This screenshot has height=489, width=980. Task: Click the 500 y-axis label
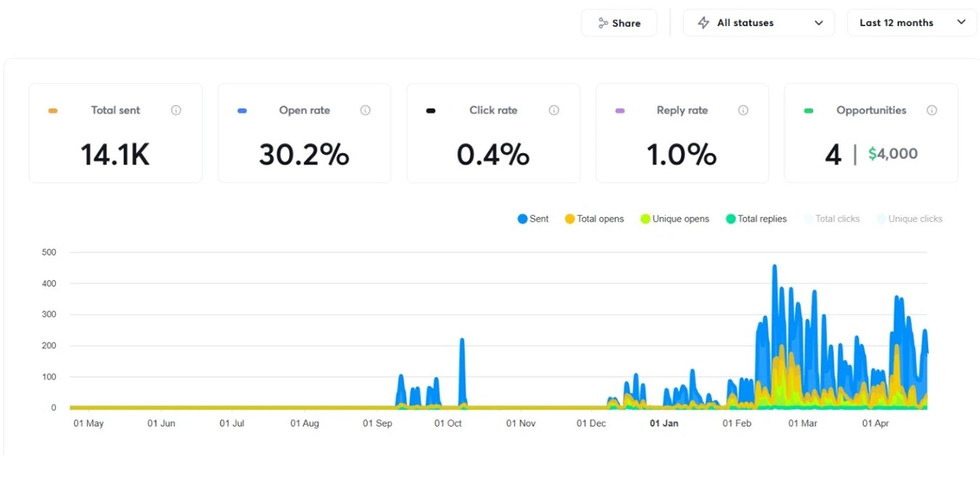coord(49,252)
